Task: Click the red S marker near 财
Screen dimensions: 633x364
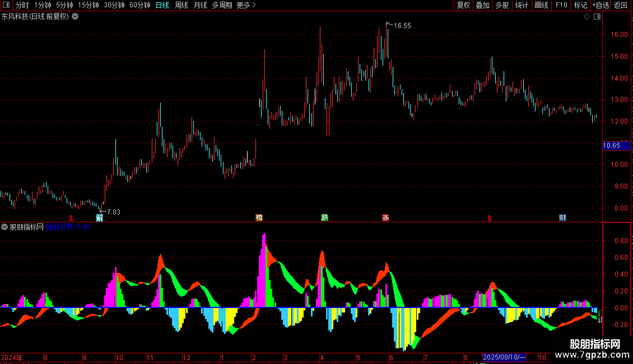Action: click(489, 218)
